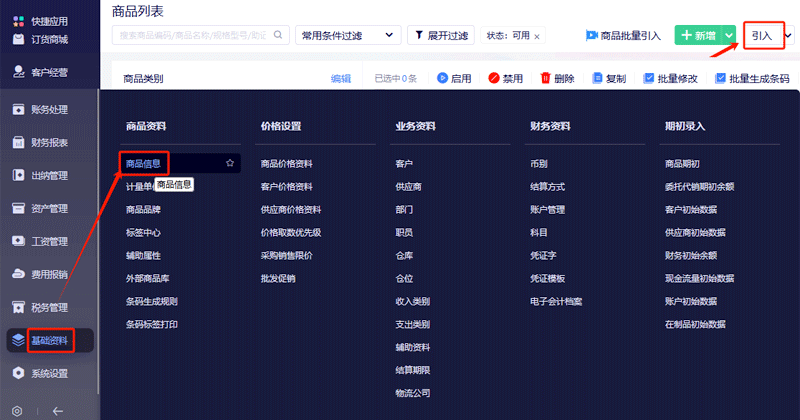Focus the product search input field
This screenshot has height=420, width=800.
click(x=201, y=35)
